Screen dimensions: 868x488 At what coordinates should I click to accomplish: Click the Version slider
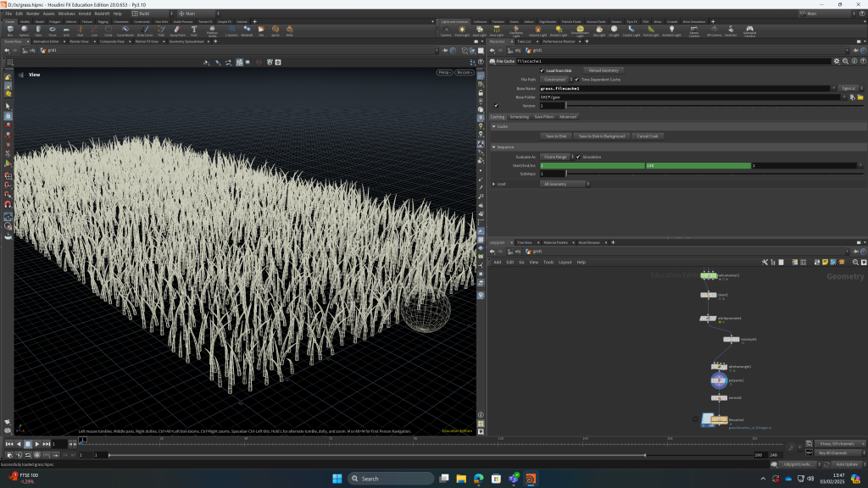[x=714, y=106]
